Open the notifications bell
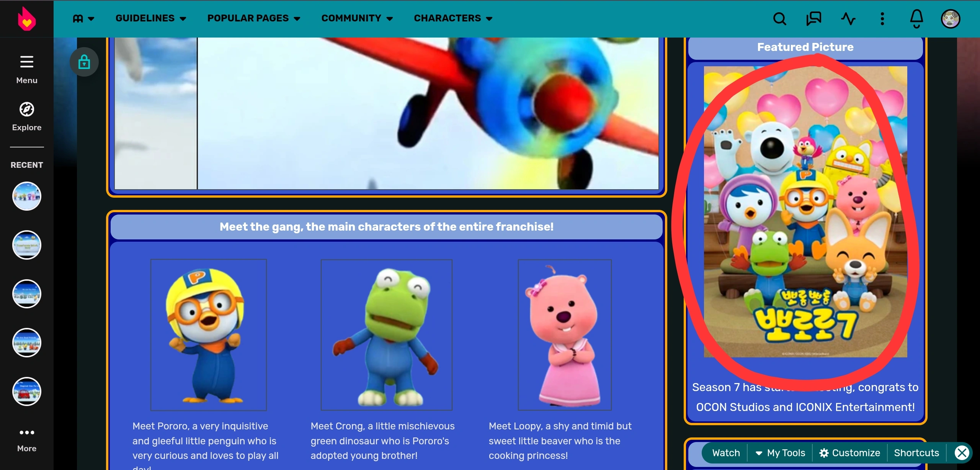This screenshot has height=470, width=980. (916, 19)
